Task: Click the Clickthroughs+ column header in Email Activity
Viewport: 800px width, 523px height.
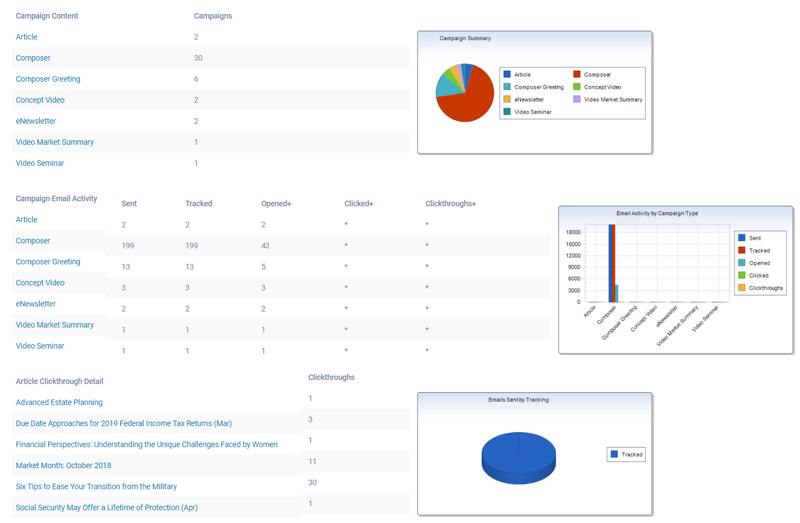Action: tap(450, 204)
